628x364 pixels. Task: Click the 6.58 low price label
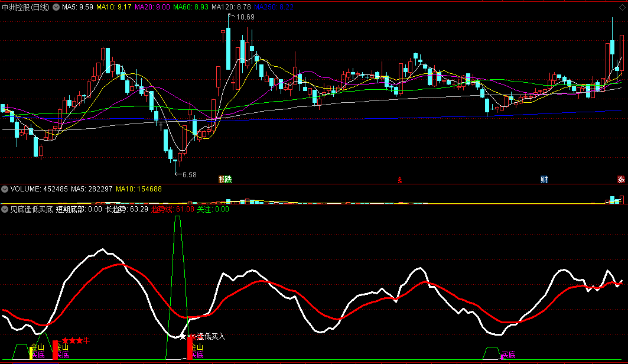click(190, 174)
